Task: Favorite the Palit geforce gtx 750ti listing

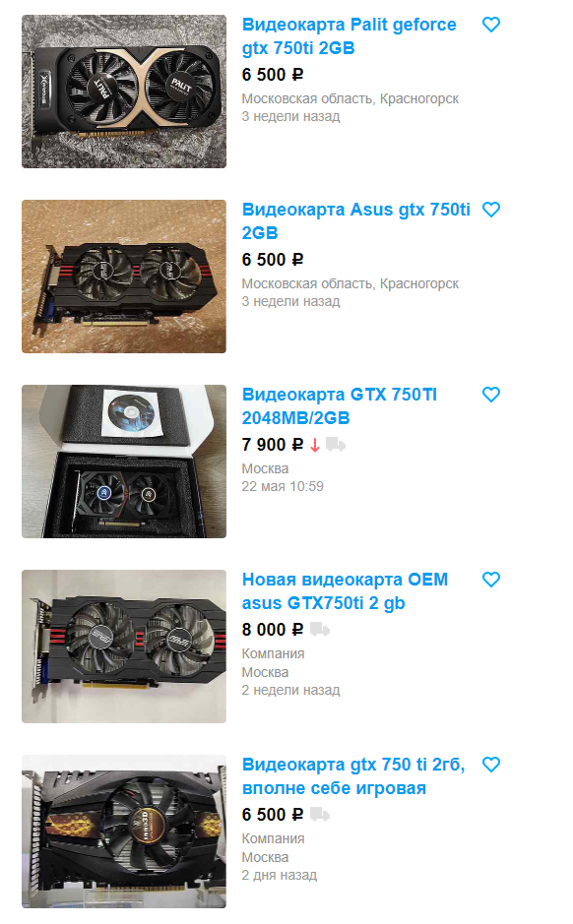Action: coord(491,25)
